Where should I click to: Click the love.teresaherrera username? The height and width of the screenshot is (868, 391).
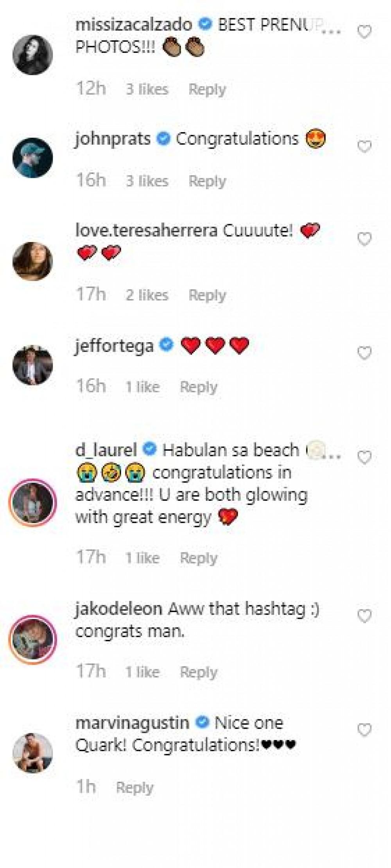(x=146, y=231)
